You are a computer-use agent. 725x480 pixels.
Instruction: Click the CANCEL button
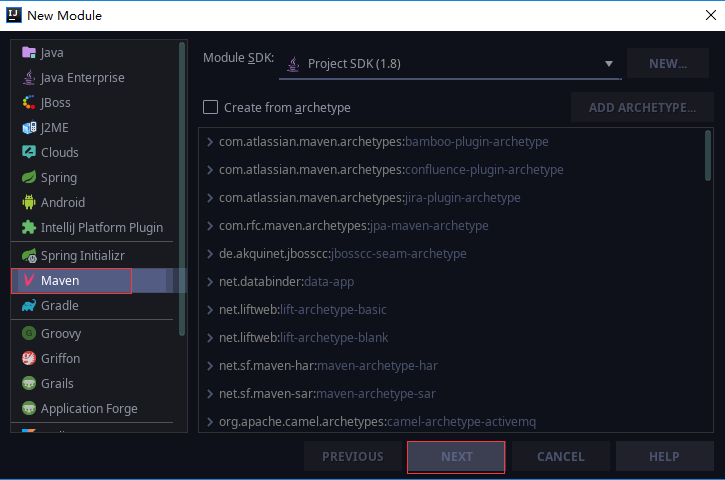click(x=560, y=457)
